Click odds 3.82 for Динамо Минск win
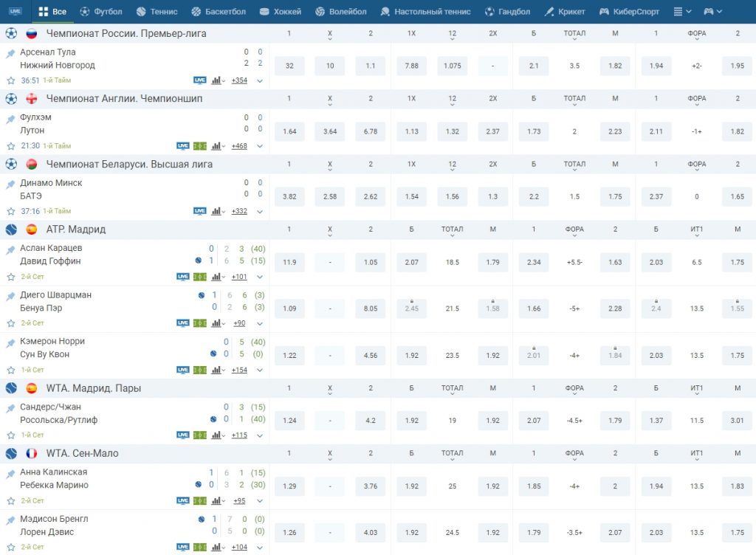756x555 pixels. [289, 197]
